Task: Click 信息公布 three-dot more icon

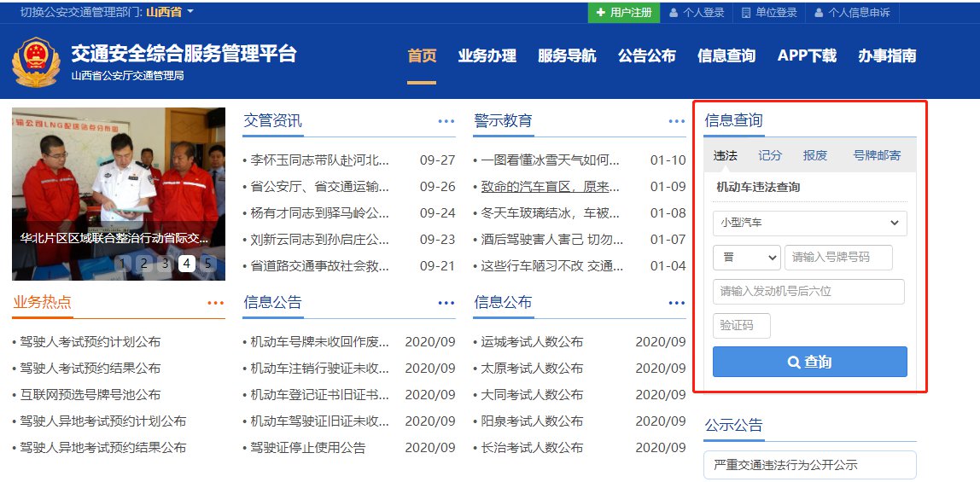Action: (x=677, y=303)
